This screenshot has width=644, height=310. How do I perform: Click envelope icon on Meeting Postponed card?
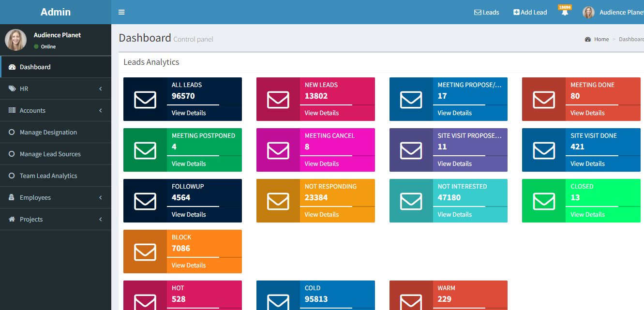pyautogui.click(x=145, y=150)
